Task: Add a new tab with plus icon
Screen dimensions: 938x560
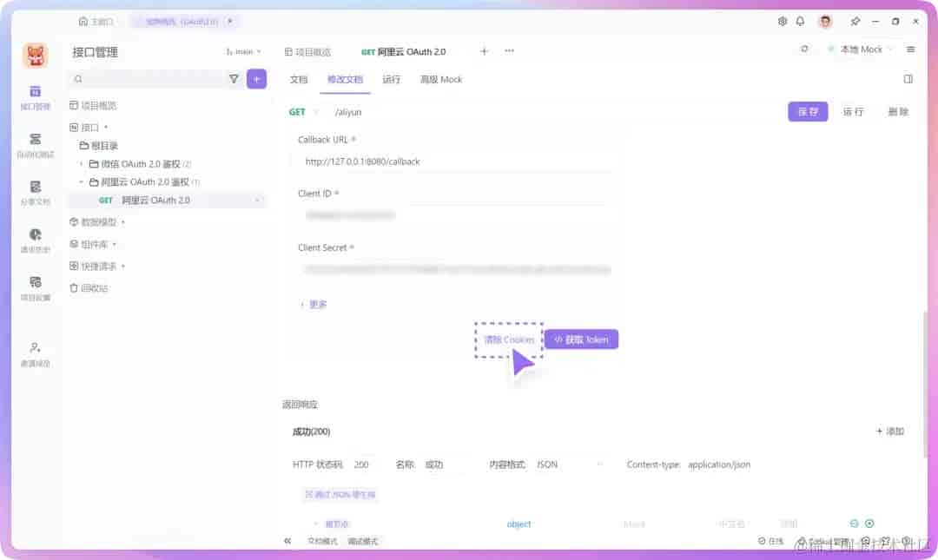Action: (x=484, y=51)
